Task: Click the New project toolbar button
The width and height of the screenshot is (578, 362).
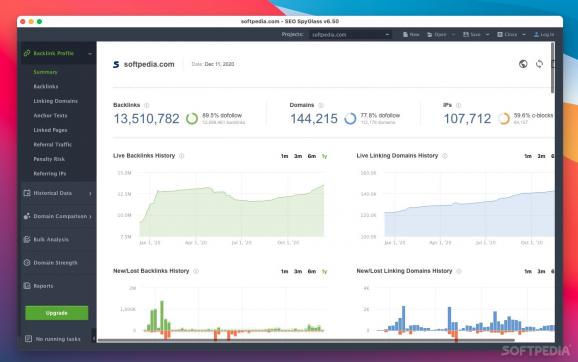Action: [x=411, y=35]
